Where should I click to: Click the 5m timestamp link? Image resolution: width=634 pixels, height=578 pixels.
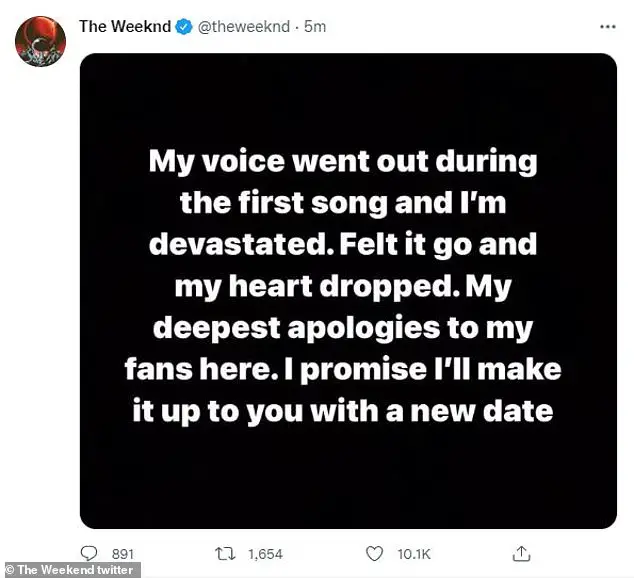pyautogui.click(x=315, y=27)
